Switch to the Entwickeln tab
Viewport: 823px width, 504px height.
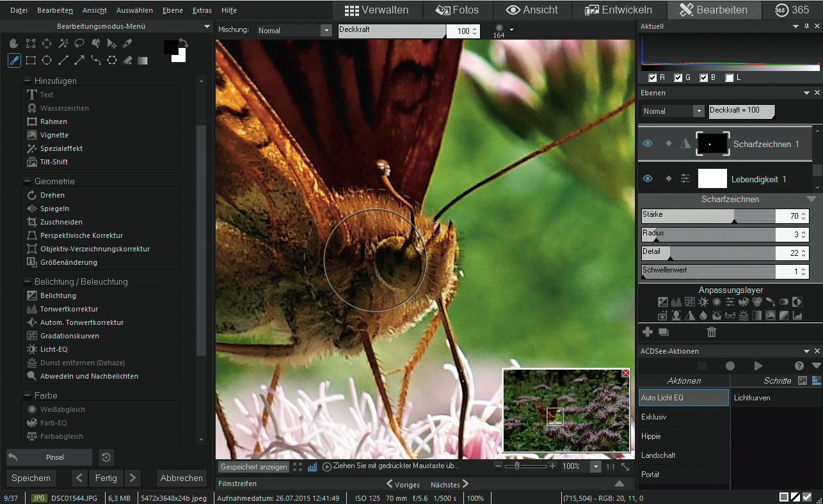(618, 10)
